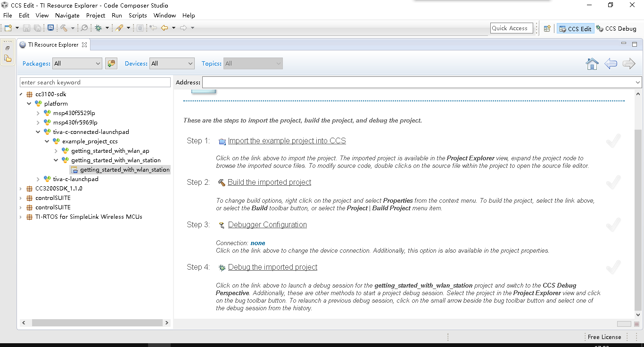Click the Debug the imported project link
This screenshot has height=347, width=644.
click(x=273, y=267)
